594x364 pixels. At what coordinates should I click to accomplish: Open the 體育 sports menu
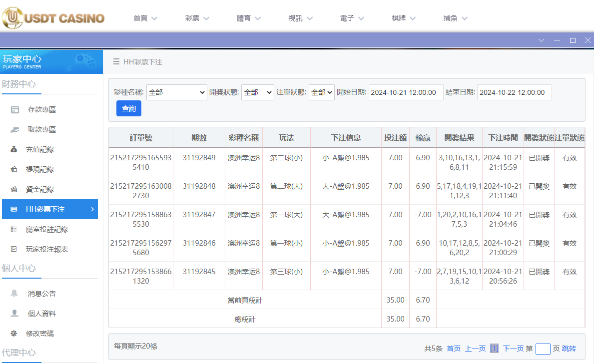tap(249, 17)
